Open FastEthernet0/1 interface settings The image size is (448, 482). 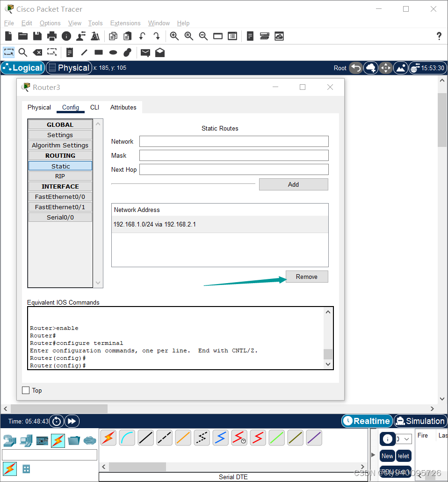[x=60, y=207]
